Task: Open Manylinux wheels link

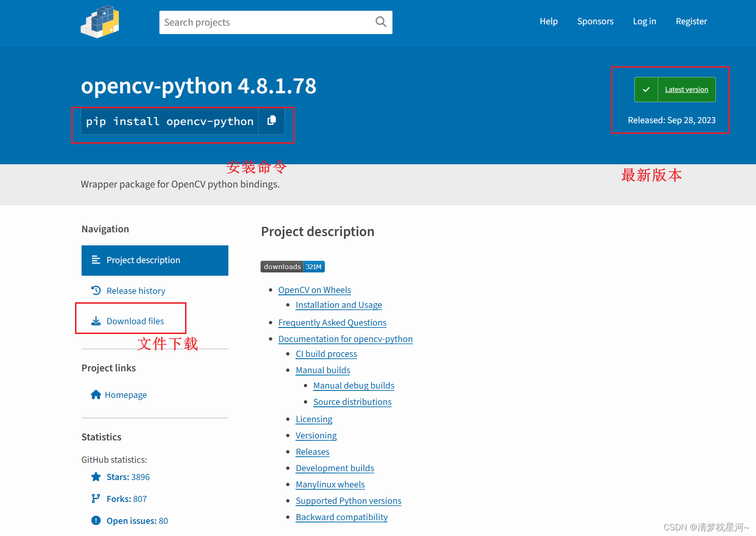Action: coord(330,485)
